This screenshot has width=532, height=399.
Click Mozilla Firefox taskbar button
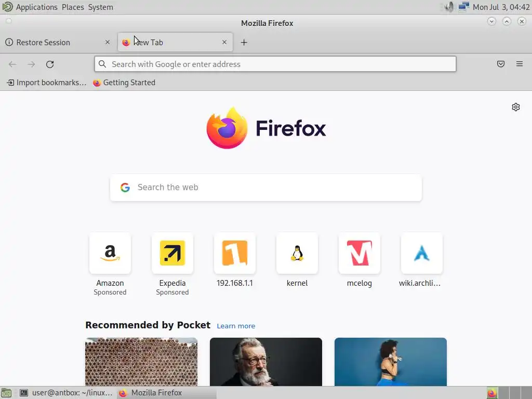point(166,393)
